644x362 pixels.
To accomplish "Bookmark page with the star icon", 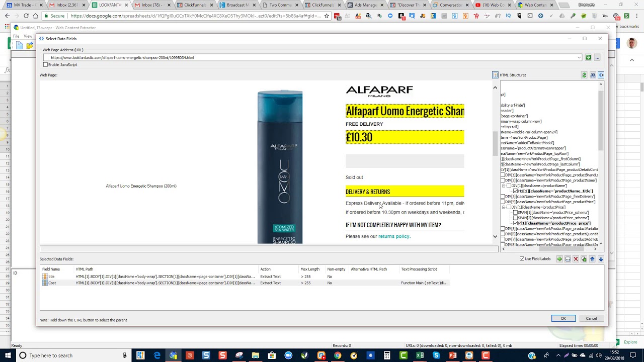I will pyautogui.click(x=327, y=16).
